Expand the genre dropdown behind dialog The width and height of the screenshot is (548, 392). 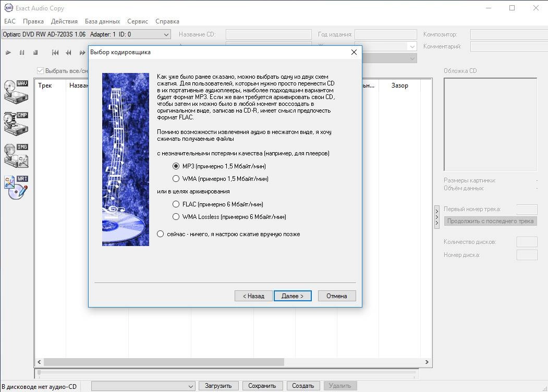(x=412, y=46)
